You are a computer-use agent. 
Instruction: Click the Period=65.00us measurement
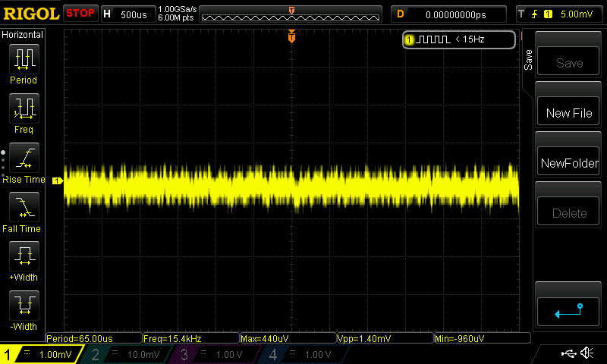(x=94, y=338)
